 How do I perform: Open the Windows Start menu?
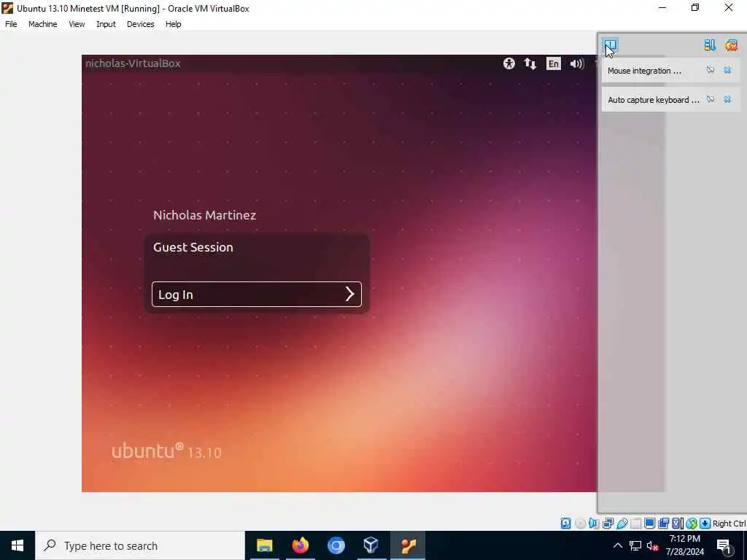(18, 545)
